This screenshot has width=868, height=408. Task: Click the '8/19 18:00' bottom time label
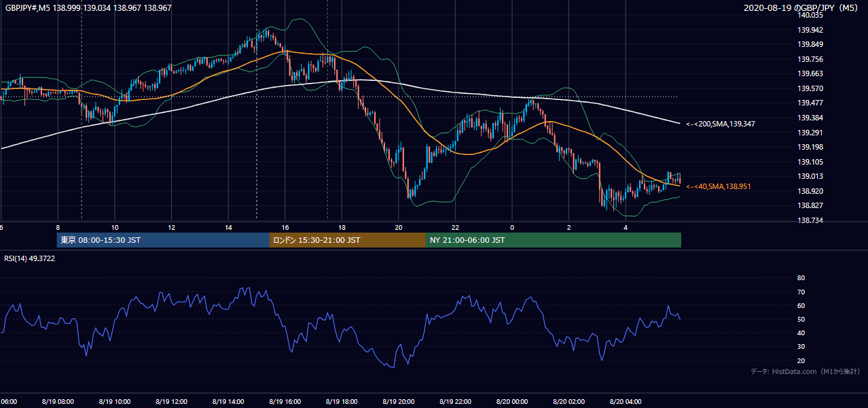tap(342, 402)
